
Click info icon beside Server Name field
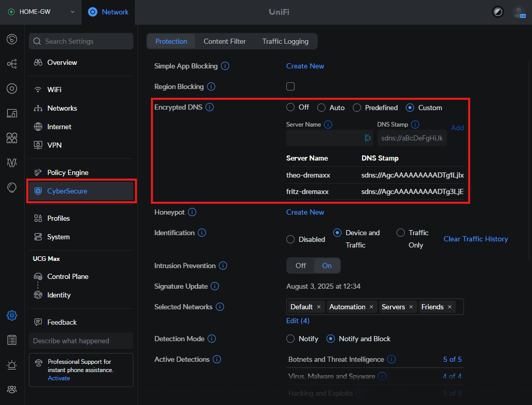(328, 125)
